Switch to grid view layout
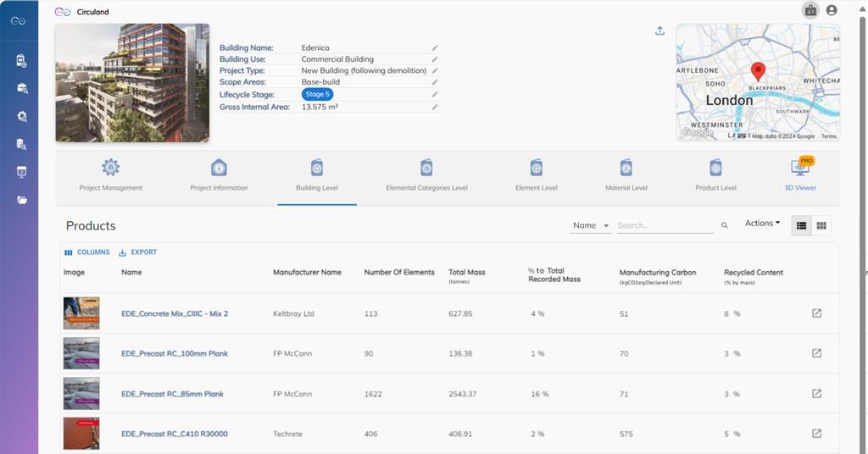Screen dimensions: 868x454 tap(821, 225)
